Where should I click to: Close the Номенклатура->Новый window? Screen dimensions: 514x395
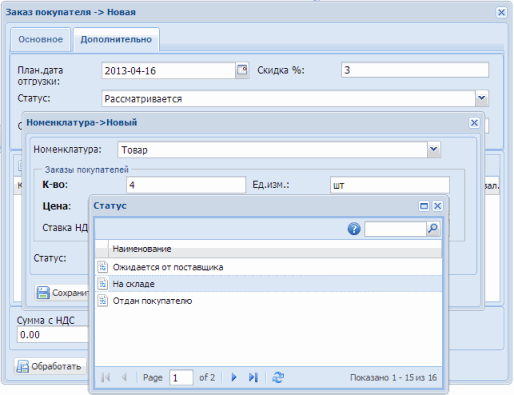pyautogui.click(x=474, y=123)
